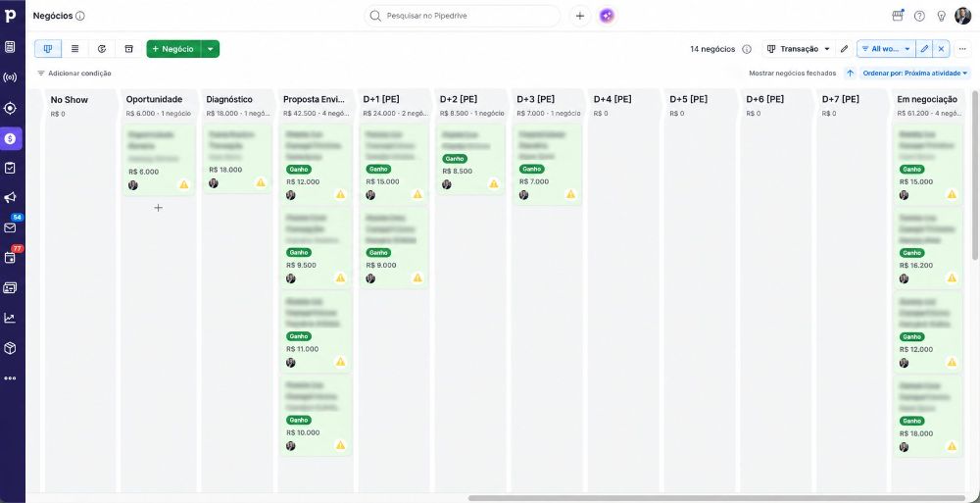Click the vertical scrollbar on right edge

(975, 176)
